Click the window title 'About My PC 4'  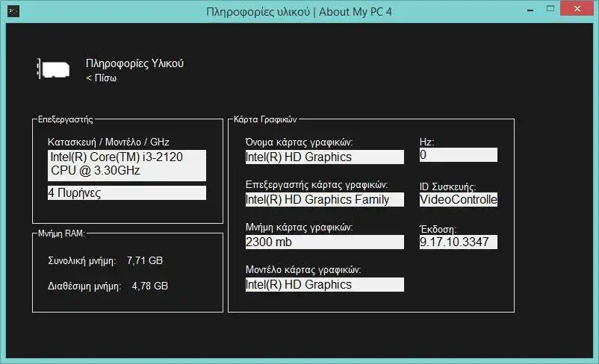click(x=356, y=12)
